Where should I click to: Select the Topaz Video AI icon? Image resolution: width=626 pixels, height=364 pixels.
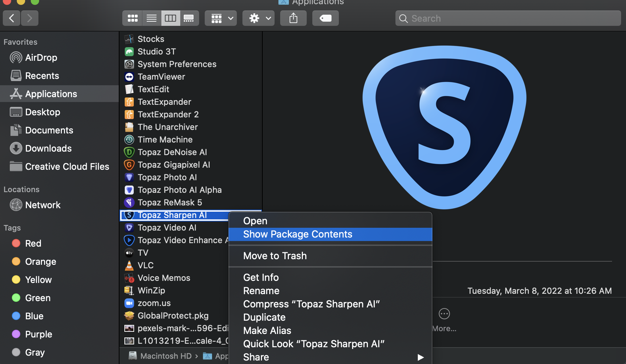(x=129, y=228)
